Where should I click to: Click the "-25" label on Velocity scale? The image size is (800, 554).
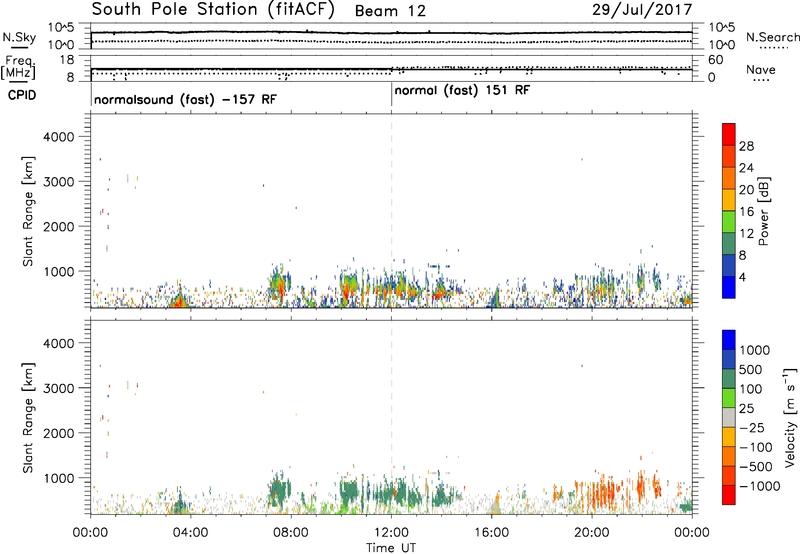coord(752,428)
